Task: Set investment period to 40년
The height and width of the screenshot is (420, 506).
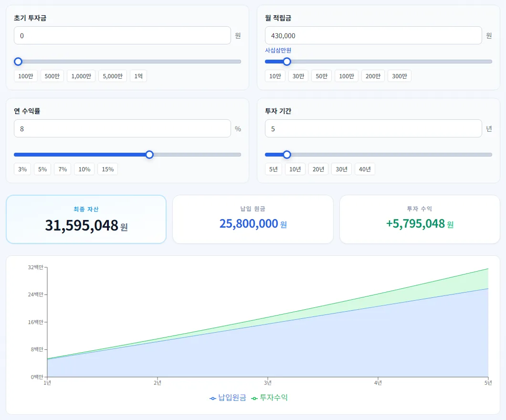Action: (365, 169)
